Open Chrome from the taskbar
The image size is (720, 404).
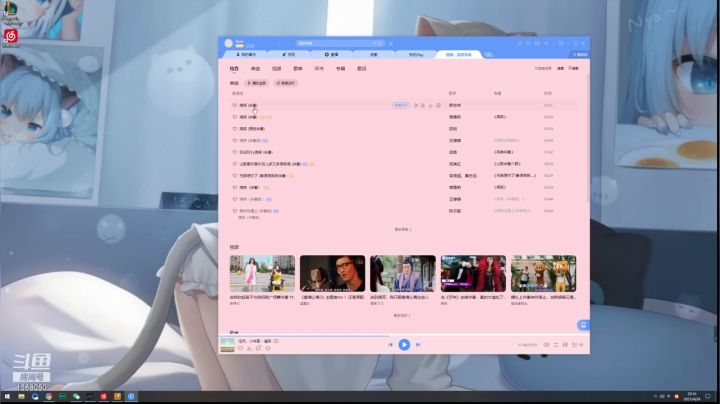point(49,396)
